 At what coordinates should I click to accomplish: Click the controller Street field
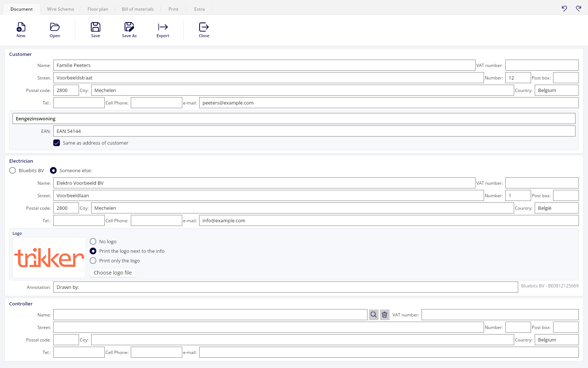[x=268, y=327]
